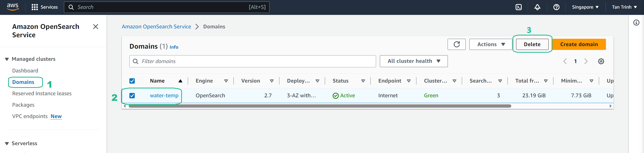
Task: Open the notifications bell
Action: point(537,7)
